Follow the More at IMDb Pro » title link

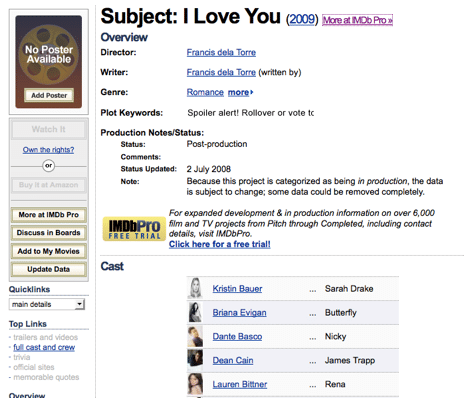click(357, 20)
